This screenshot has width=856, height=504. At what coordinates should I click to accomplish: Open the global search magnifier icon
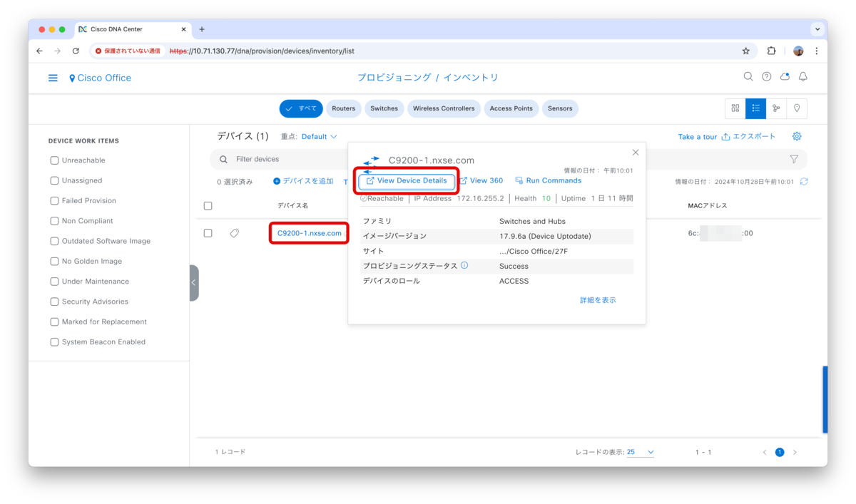748,76
